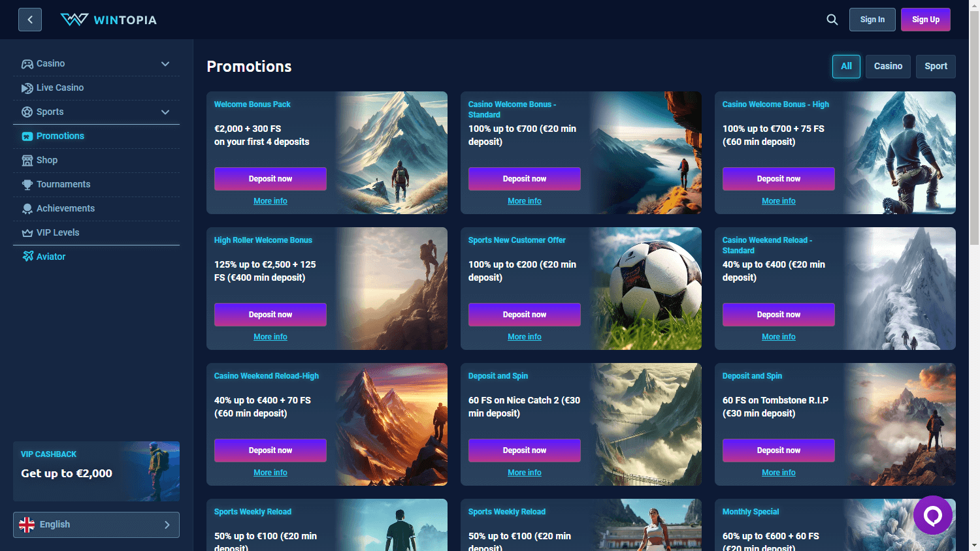Click the Aviator plane icon
The width and height of the screenshot is (980, 551).
coord(27,257)
